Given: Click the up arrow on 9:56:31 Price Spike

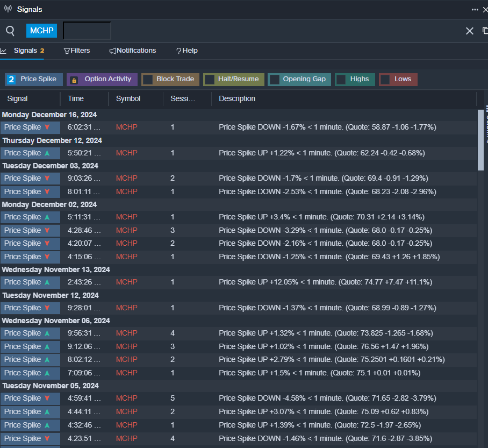Looking at the screenshot, I should point(47,333).
